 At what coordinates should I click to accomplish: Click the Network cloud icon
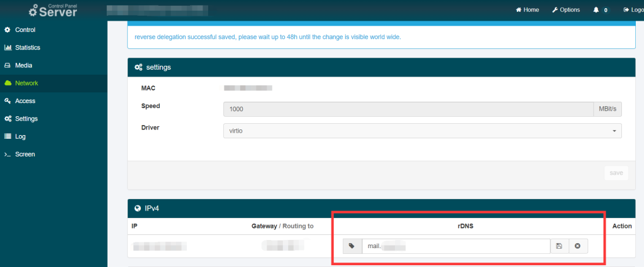click(8, 84)
